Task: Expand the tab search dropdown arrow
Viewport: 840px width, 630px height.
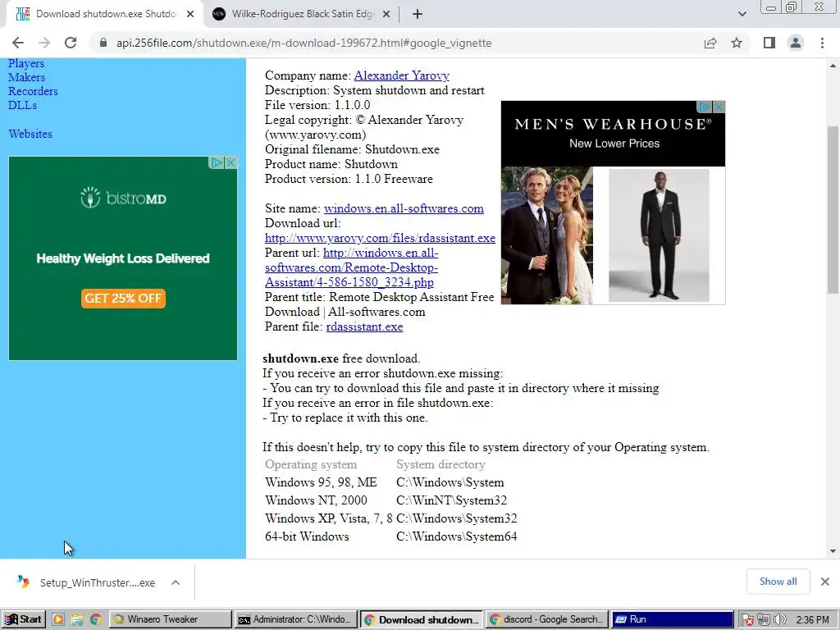Action: click(742, 14)
